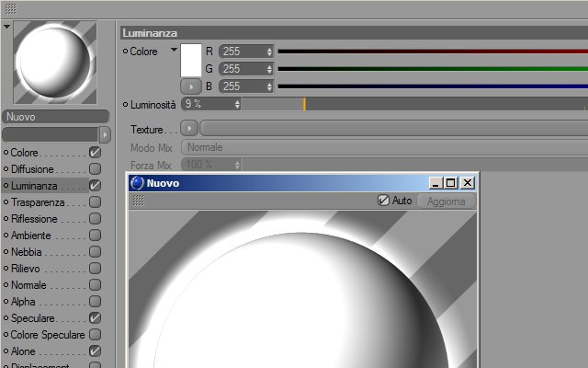The image size is (588, 368).
Task: Click the grip icon in Nuovo window toolbar
Action: pyautogui.click(x=139, y=201)
